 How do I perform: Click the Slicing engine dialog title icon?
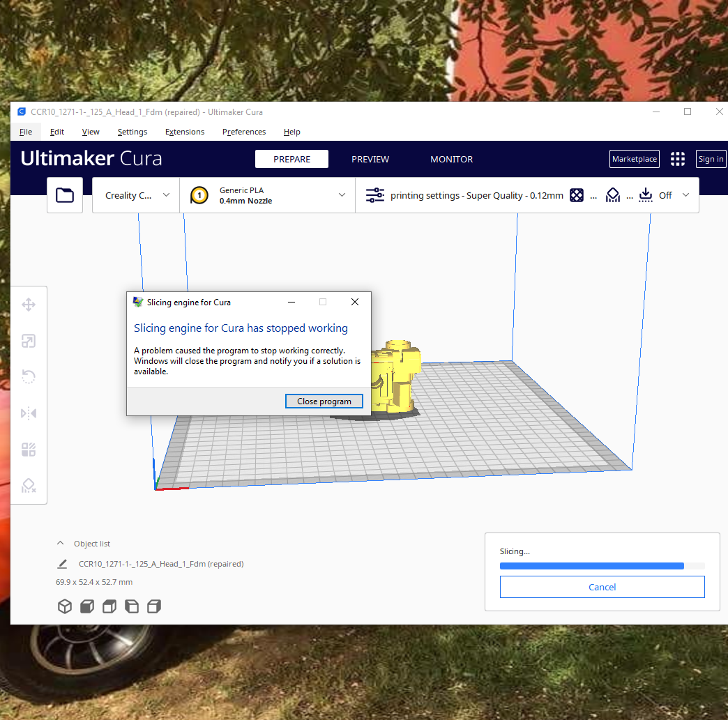pos(138,302)
